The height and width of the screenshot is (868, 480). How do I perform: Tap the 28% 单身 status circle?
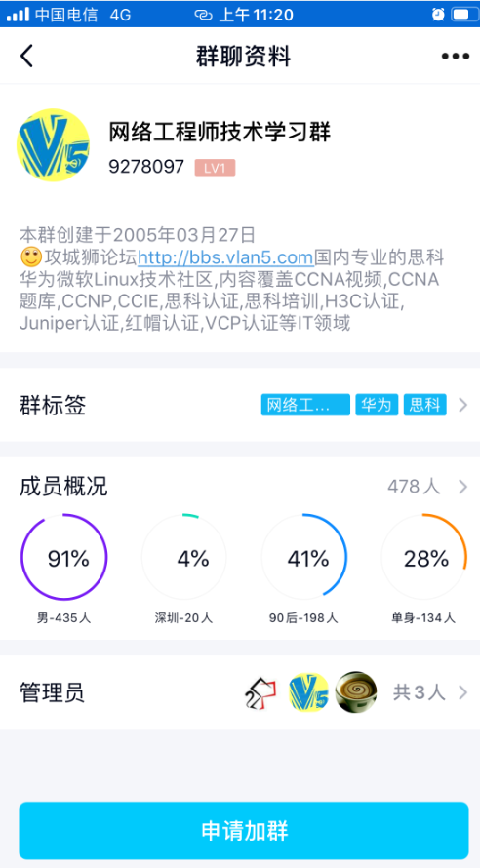pyautogui.click(x=424, y=558)
